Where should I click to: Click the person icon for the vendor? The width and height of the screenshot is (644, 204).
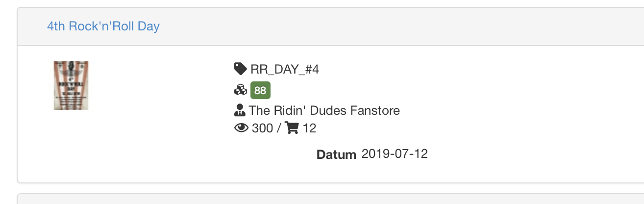(240, 110)
